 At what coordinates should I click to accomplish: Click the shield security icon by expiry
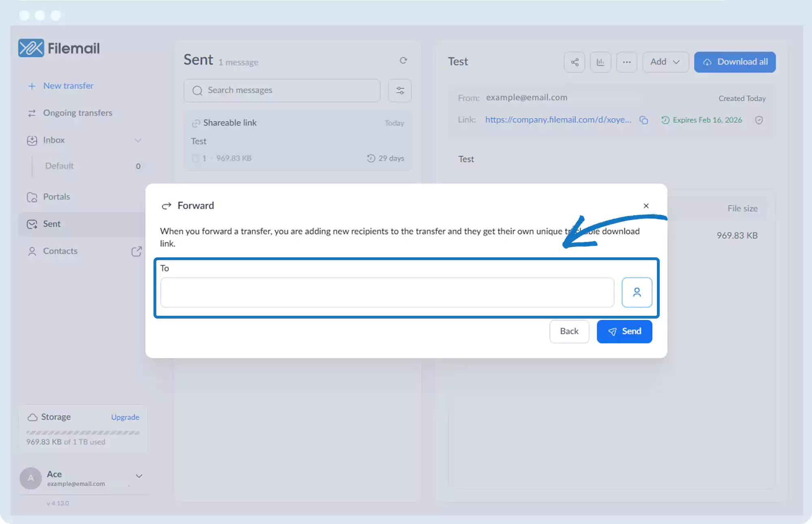(x=759, y=120)
